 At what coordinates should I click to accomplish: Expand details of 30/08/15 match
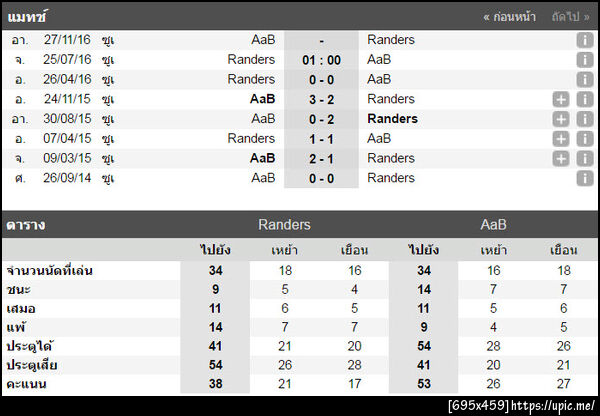561,119
